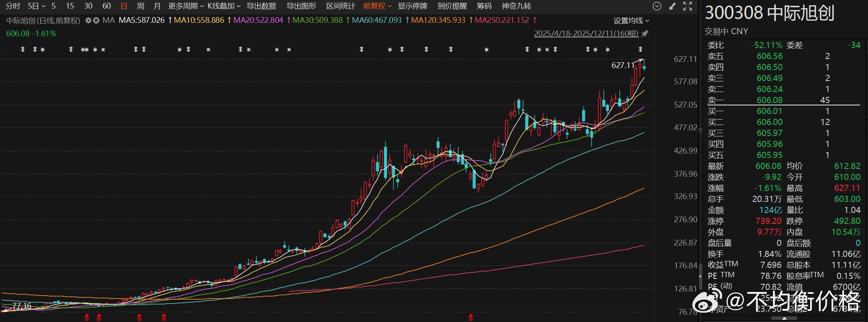Image resolution: width=868 pixels, height=322 pixels.
Task: Click the MA120:345.933 legend value
Action: [438, 20]
